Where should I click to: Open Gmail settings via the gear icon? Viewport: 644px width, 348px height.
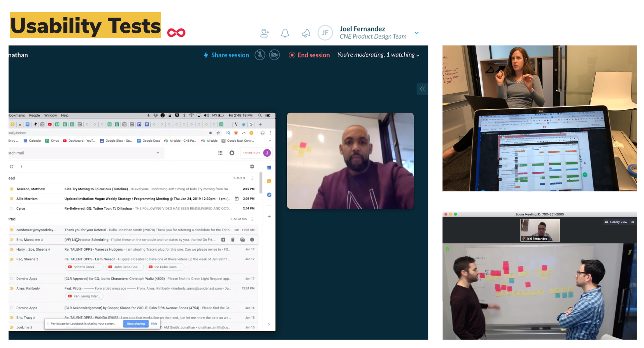click(x=252, y=166)
